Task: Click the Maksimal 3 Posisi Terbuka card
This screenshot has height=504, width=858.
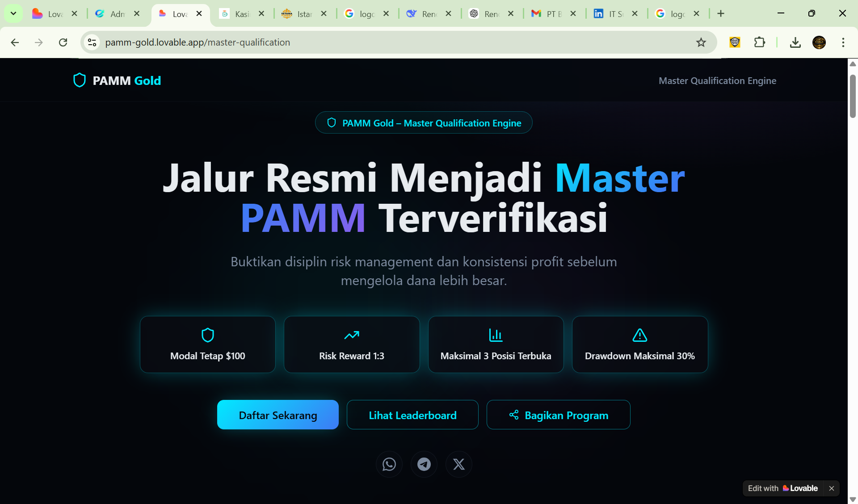Action: click(x=496, y=344)
